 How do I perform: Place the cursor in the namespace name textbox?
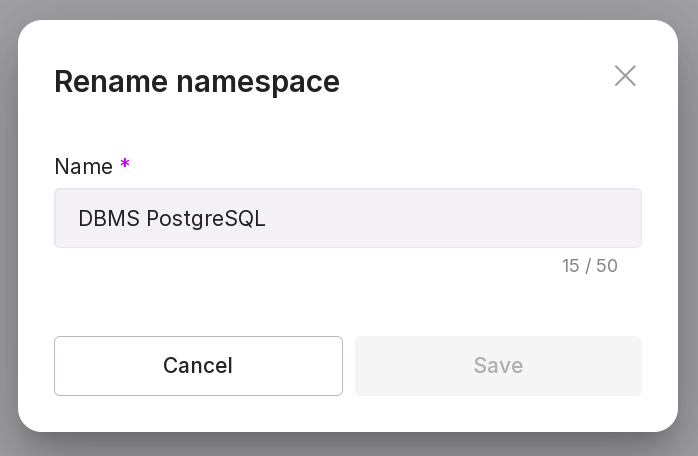(x=347, y=218)
